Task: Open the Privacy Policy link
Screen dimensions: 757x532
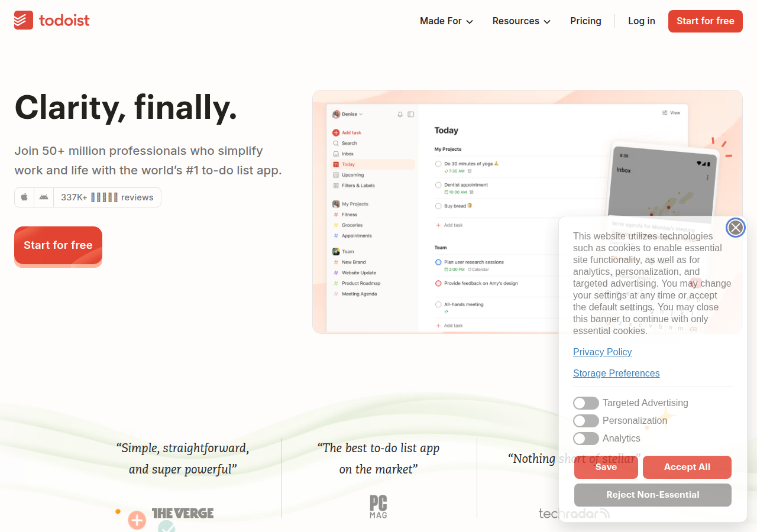Action: click(603, 352)
